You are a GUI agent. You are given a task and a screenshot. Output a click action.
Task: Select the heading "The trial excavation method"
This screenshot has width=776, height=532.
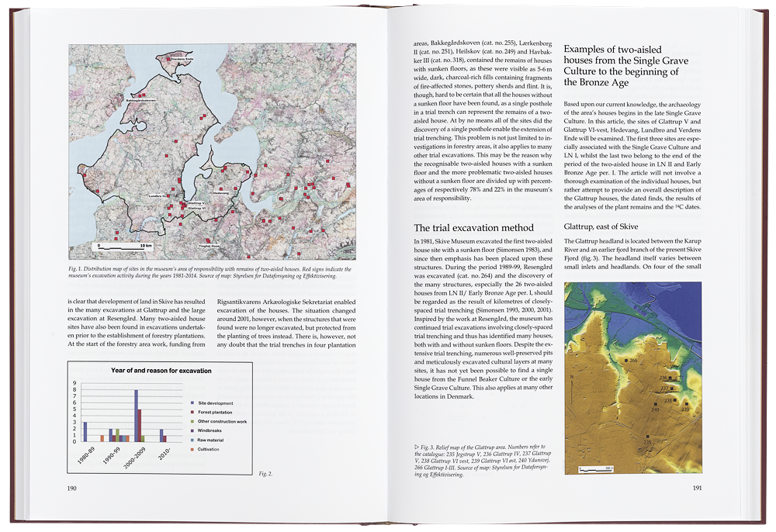tap(473, 228)
